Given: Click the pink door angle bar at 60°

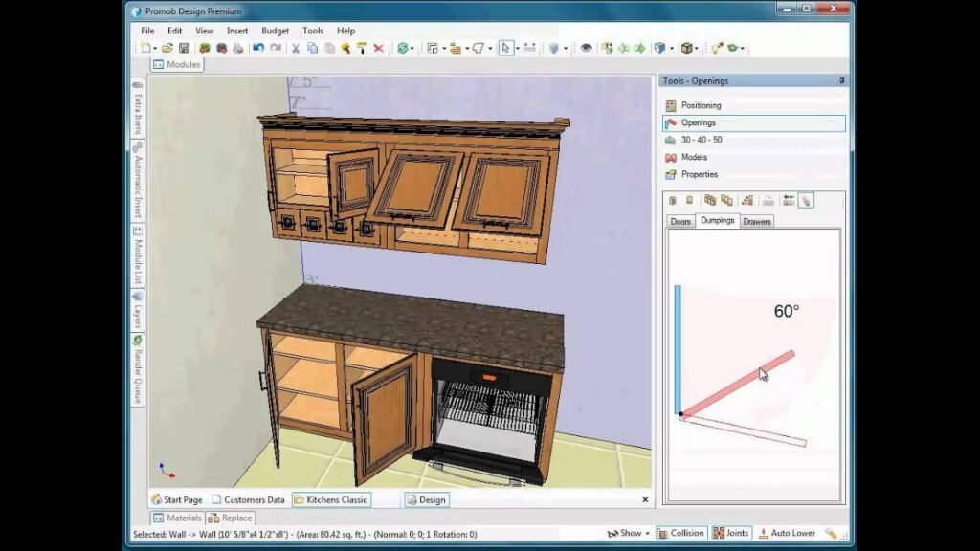Looking at the screenshot, I should [x=738, y=384].
